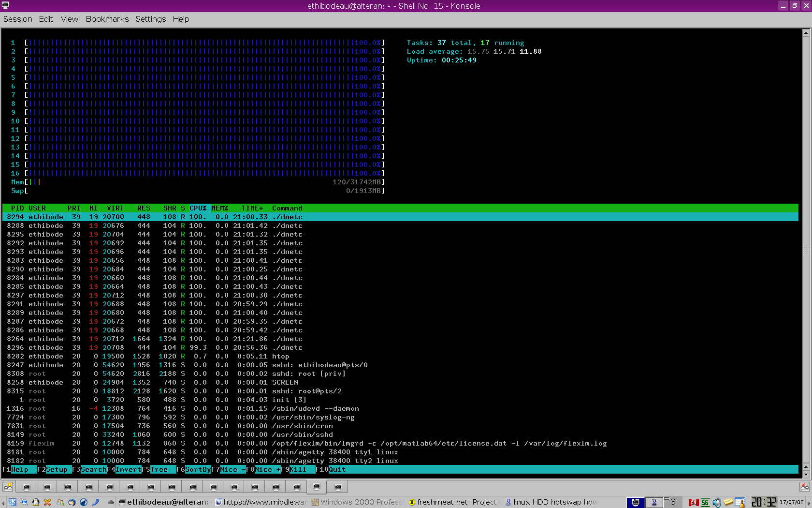Open the yellow sticky notes tray icon

click(728, 502)
